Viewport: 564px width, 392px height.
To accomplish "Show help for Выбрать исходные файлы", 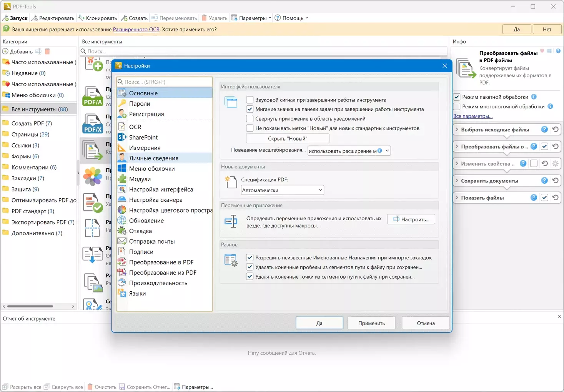I will (544, 130).
